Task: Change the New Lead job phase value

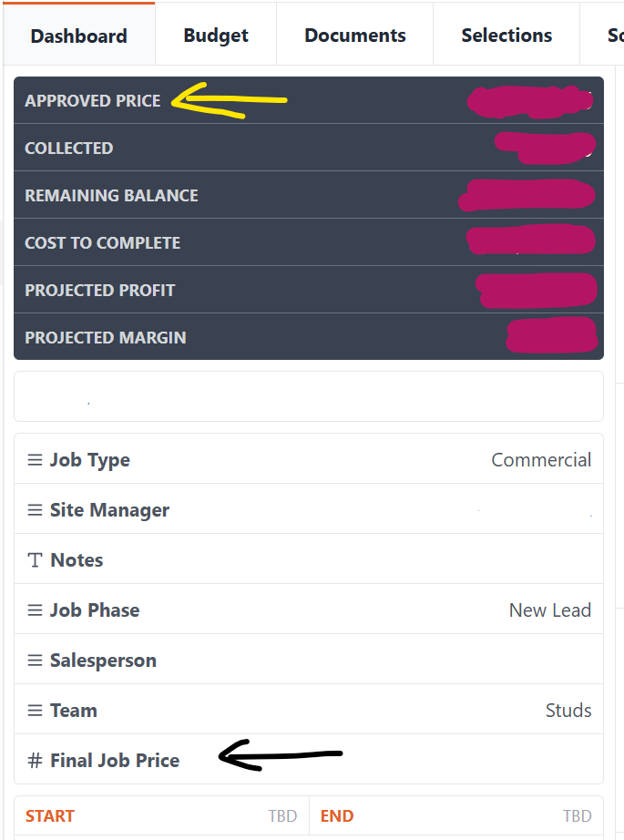Action: [x=549, y=610]
